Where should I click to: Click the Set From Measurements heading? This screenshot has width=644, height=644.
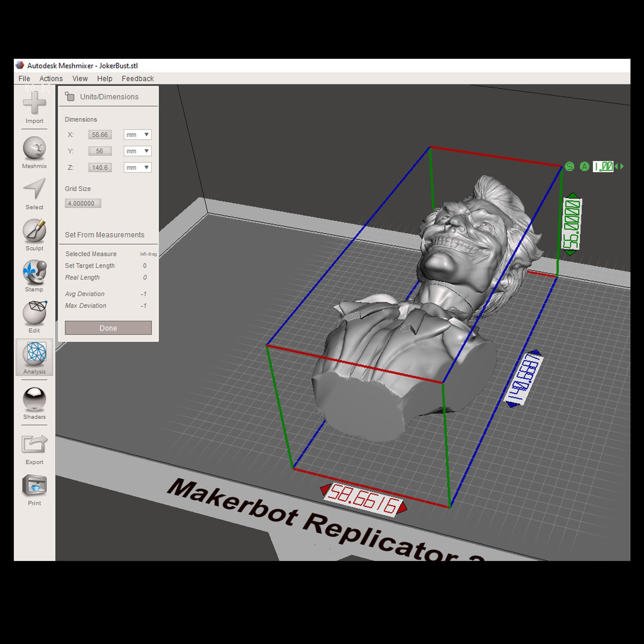click(105, 235)
